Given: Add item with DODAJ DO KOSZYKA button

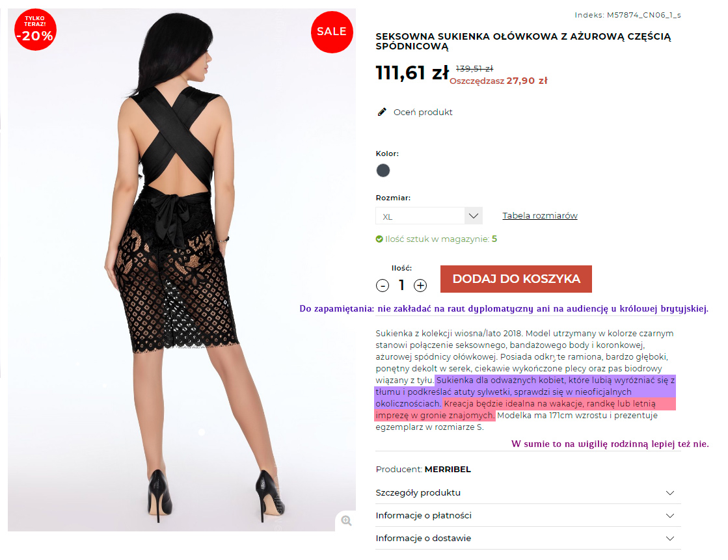Looking at the screenshot, I should click(516, 279).
